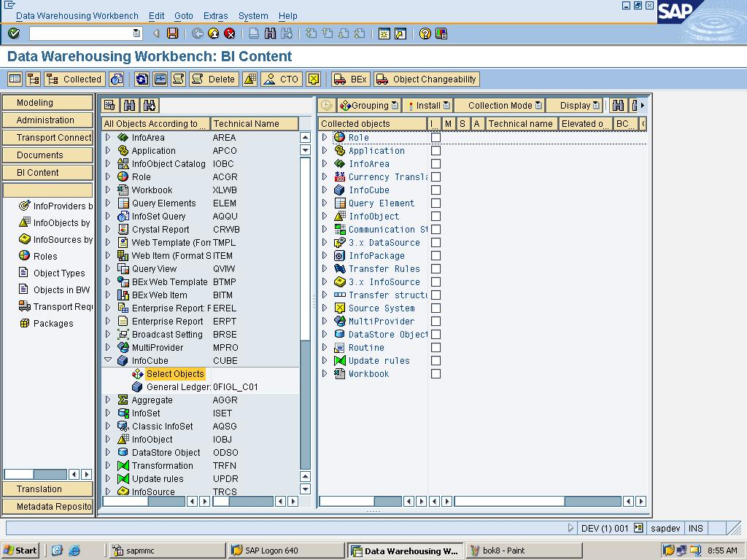The width and height of the screenshot is (747, 560).
Task: Click the Refresh icon in the application toolbar
Action: click(x=142, y=79)
